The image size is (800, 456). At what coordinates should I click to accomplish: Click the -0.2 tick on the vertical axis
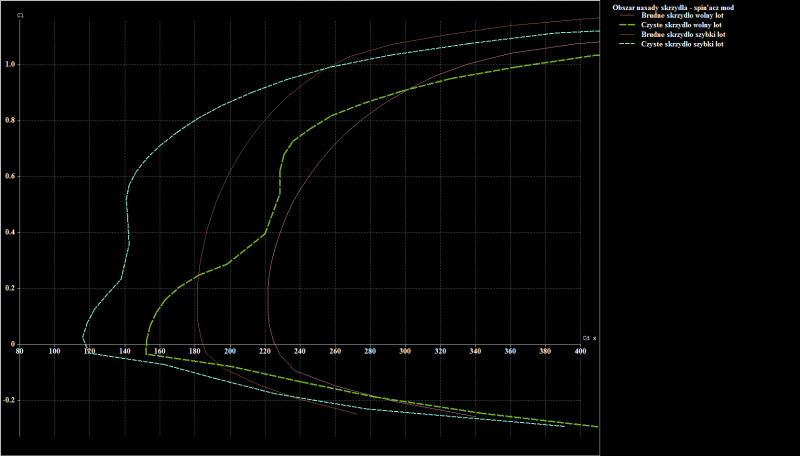8,400
